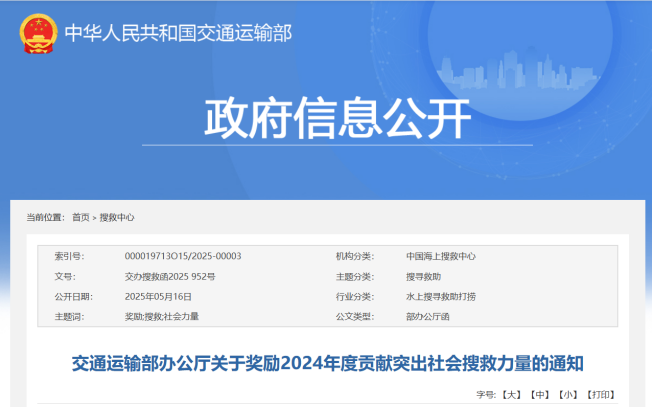Set font size to 小

569,395
